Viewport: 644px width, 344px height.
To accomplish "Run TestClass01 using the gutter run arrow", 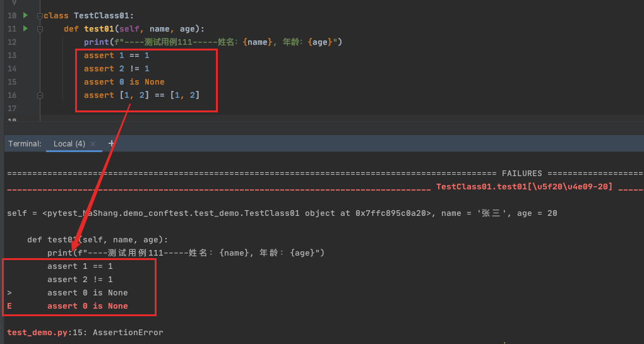I will [x=25, y=15].
